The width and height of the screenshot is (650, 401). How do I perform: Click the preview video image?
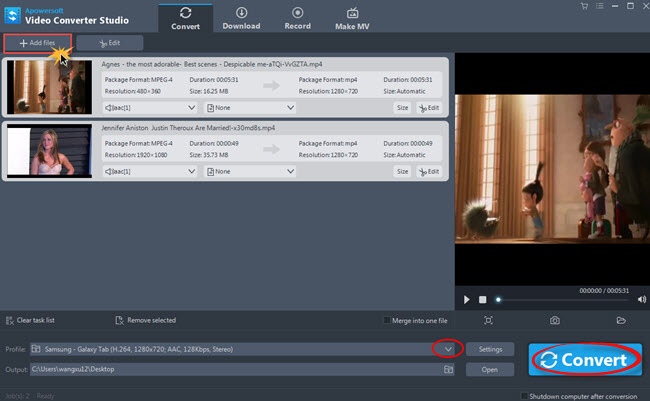pos(552,168)
